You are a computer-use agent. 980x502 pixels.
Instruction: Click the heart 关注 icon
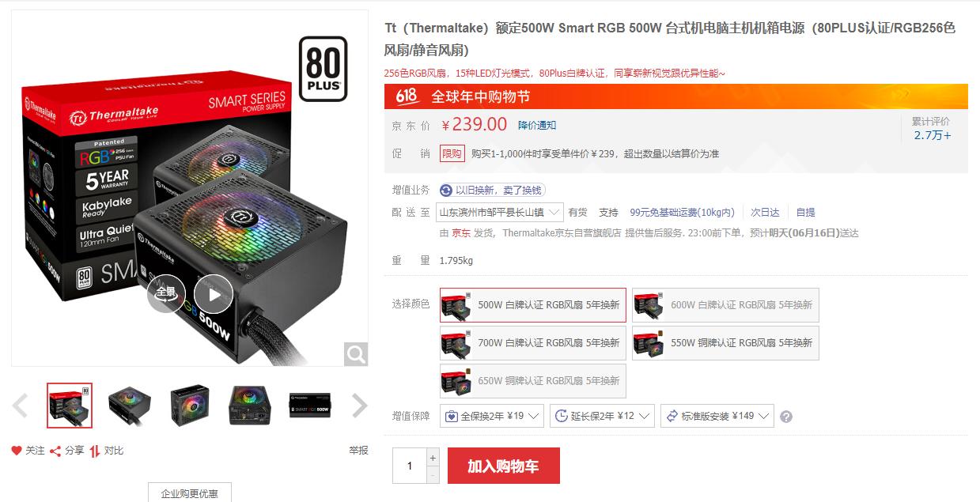click(17, 451)
